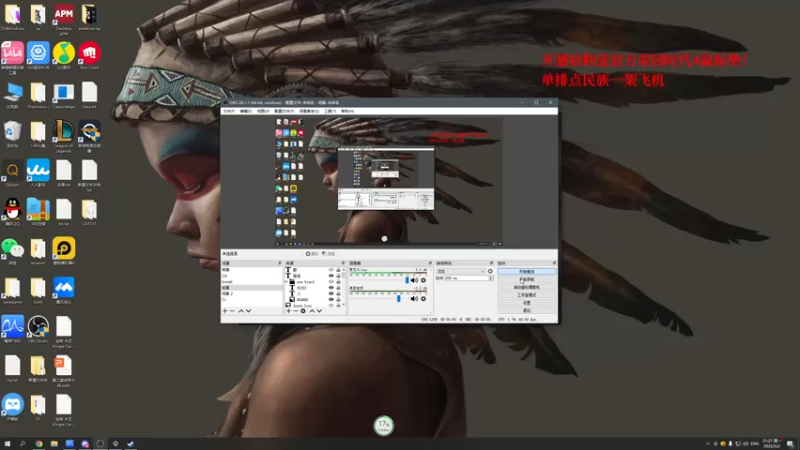Image resolution: width=800 pixels, height=450 pixels.
Task: Click the 桌面音频 volume slider handle
Action: pyautogui.click(x=398, y=298)
